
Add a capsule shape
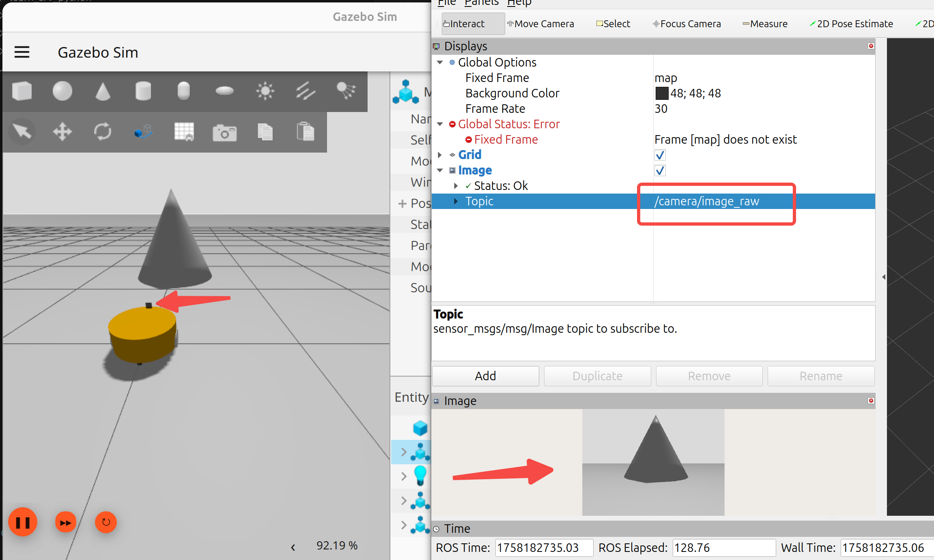(183, 91)
